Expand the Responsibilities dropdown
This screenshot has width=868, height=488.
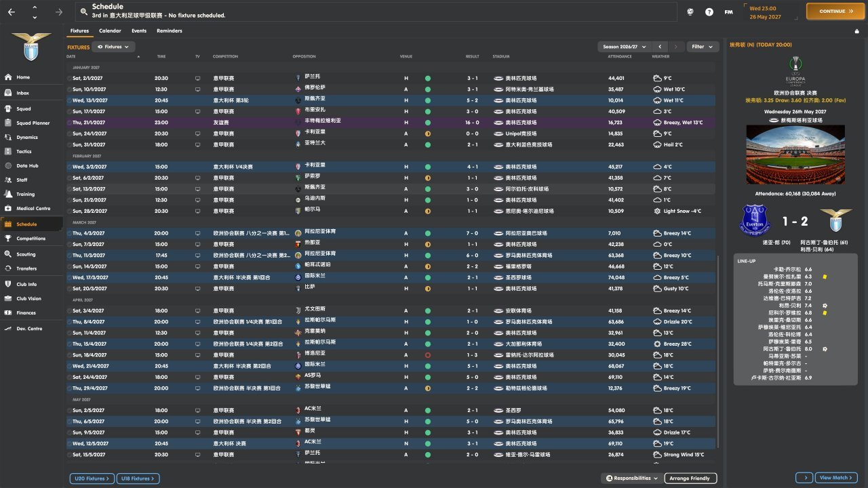point(631,479)
